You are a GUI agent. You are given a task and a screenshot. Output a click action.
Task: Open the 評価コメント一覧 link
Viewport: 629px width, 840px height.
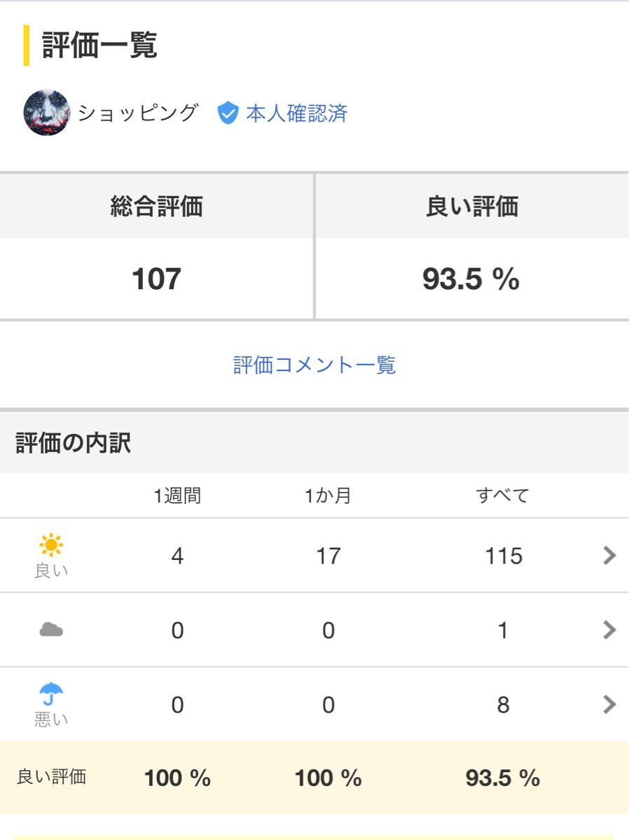pyautogui.click(x=314, y=365)
